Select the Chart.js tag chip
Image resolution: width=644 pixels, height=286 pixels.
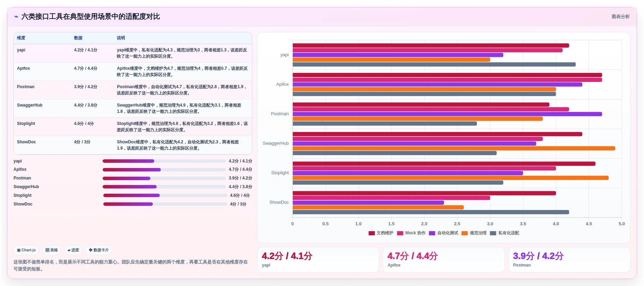pyautogui.click(x=26, y=250)
